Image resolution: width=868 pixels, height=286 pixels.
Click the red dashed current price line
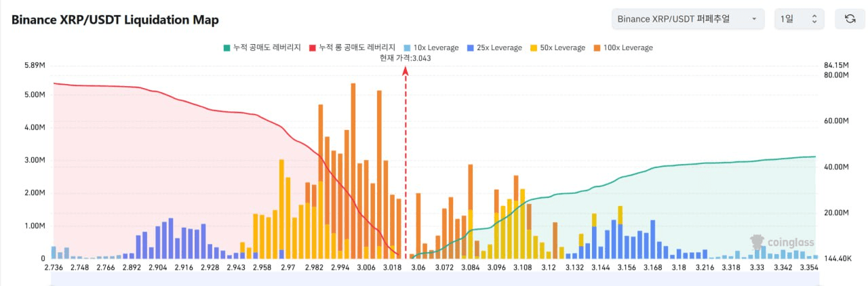406,169
